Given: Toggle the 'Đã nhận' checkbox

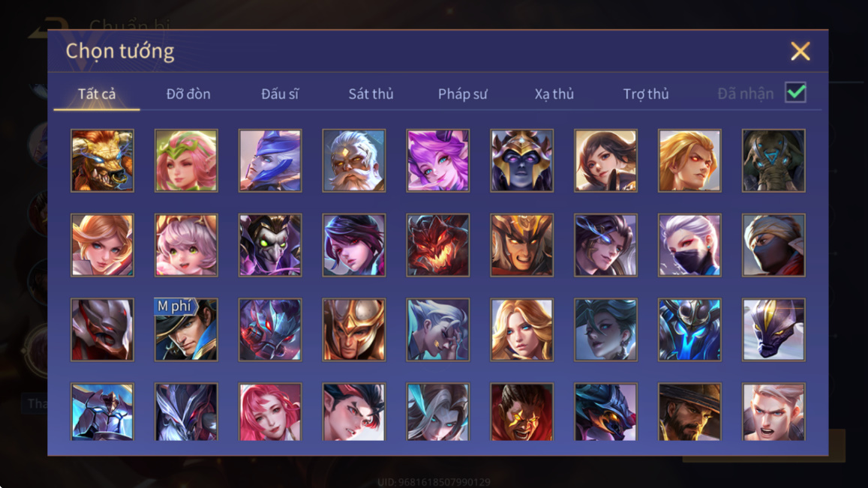Looking at the screenshot, I should 795,92.
